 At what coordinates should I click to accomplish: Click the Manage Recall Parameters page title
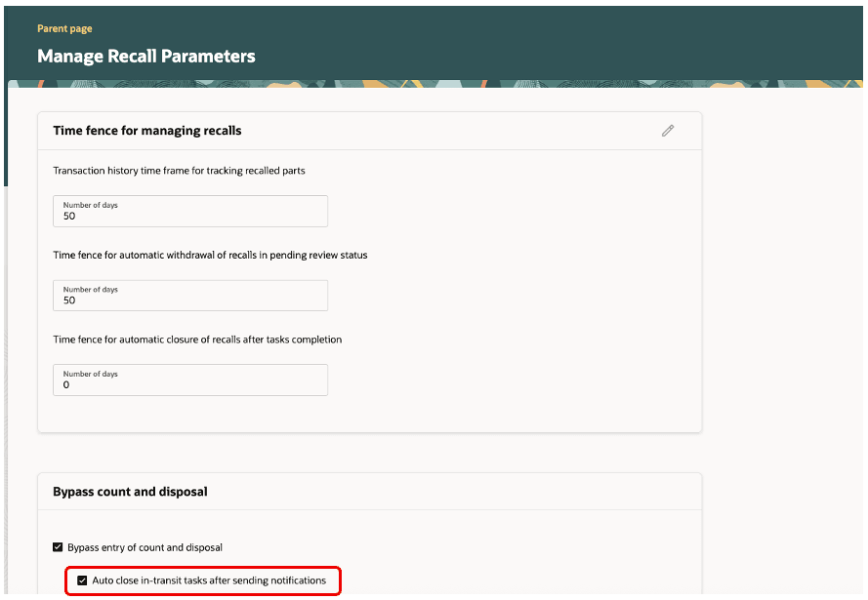(146, 56)
